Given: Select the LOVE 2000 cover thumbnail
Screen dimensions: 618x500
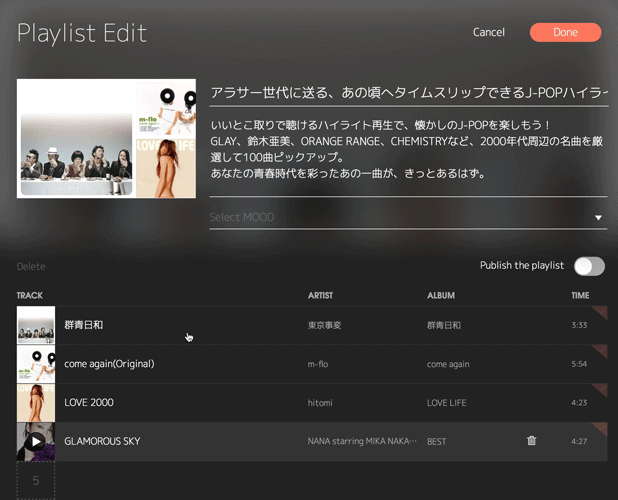Looking at the screenshot, I should click(36, 403).
